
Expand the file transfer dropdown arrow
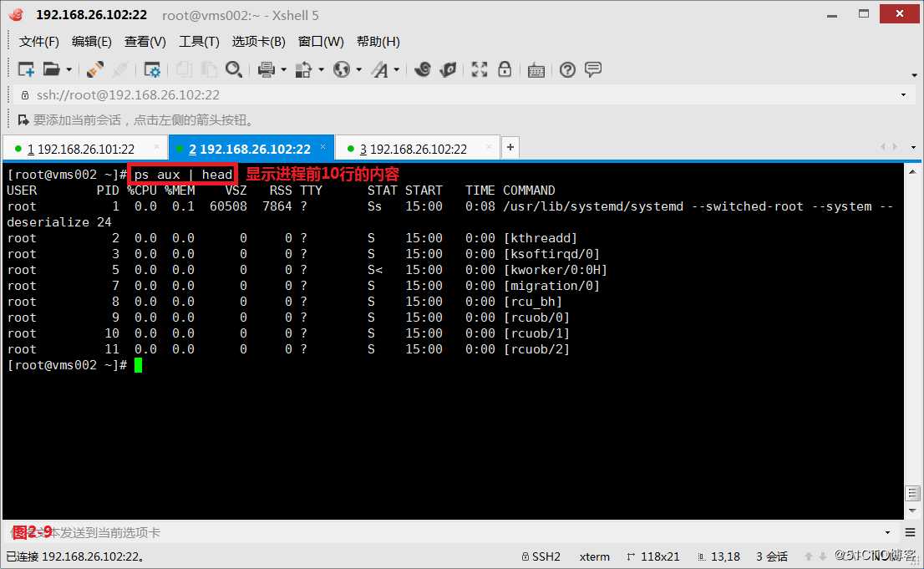coord(321,69)
